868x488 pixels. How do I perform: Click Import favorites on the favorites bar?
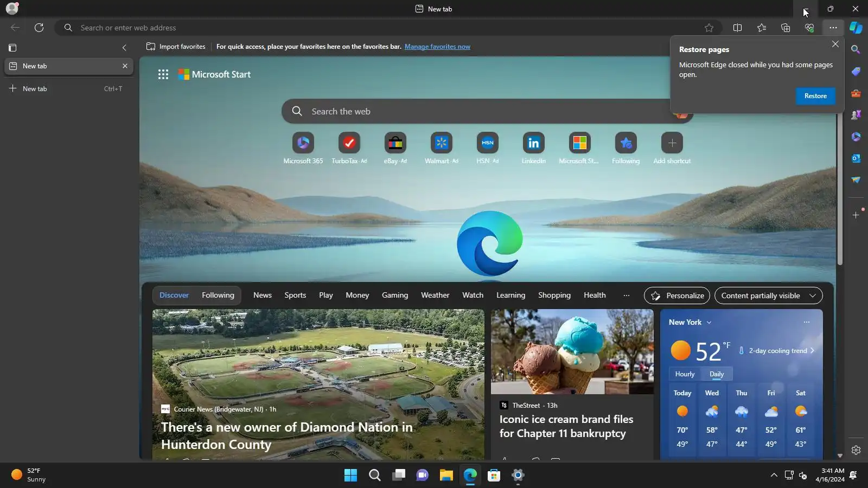click(x=176, y=47)
